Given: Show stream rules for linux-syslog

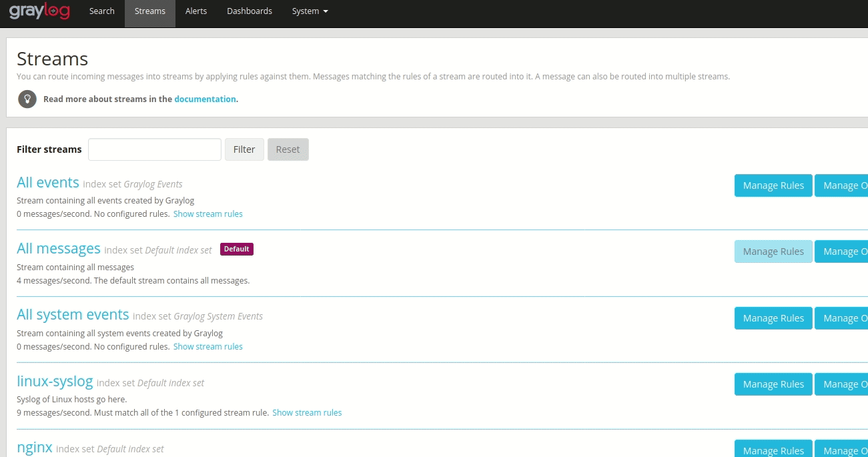Looking at the screenshot, I should point(307,413).
